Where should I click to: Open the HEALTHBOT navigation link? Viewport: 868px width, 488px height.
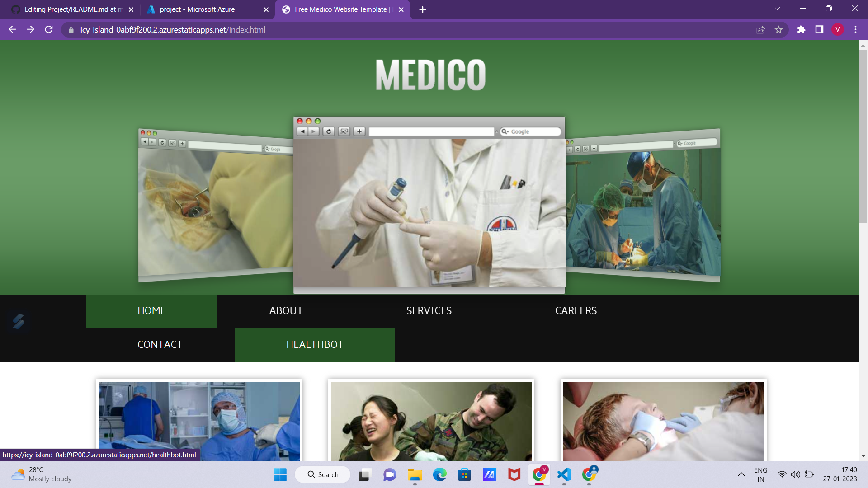click(x=315, y=345)
